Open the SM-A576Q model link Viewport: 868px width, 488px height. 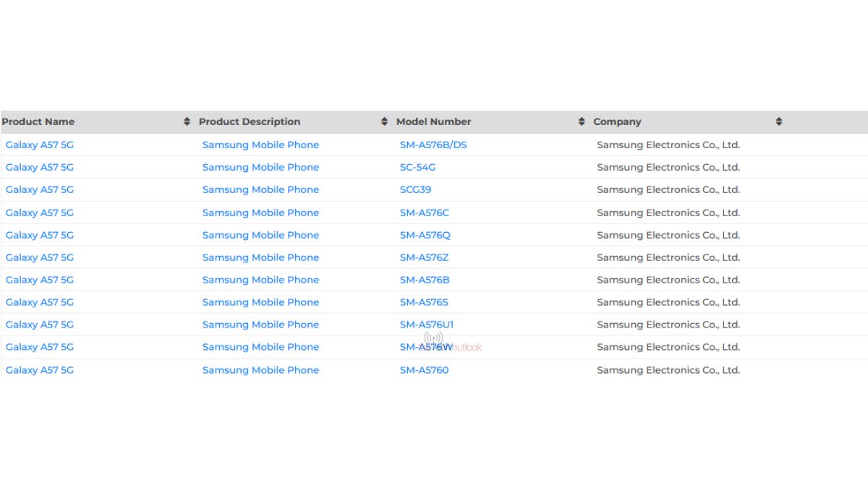[x=423, y=235]
